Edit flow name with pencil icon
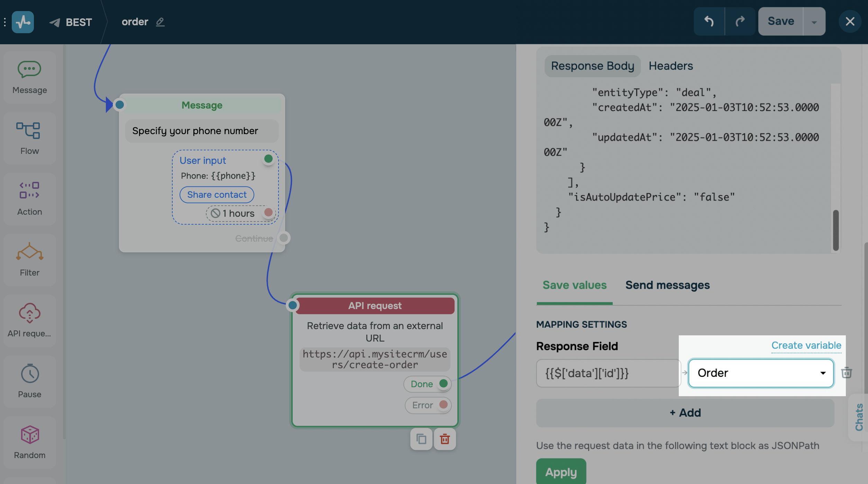The image size is (868, 484). pos(160,22)
